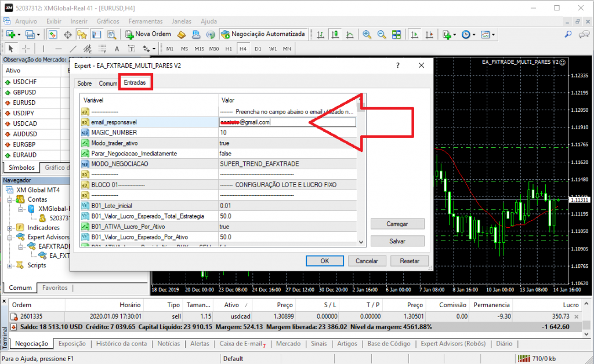Click the Nova Ordem toolbar button
The height and width of the screenshot is (364, 594).
coord(148,34)
